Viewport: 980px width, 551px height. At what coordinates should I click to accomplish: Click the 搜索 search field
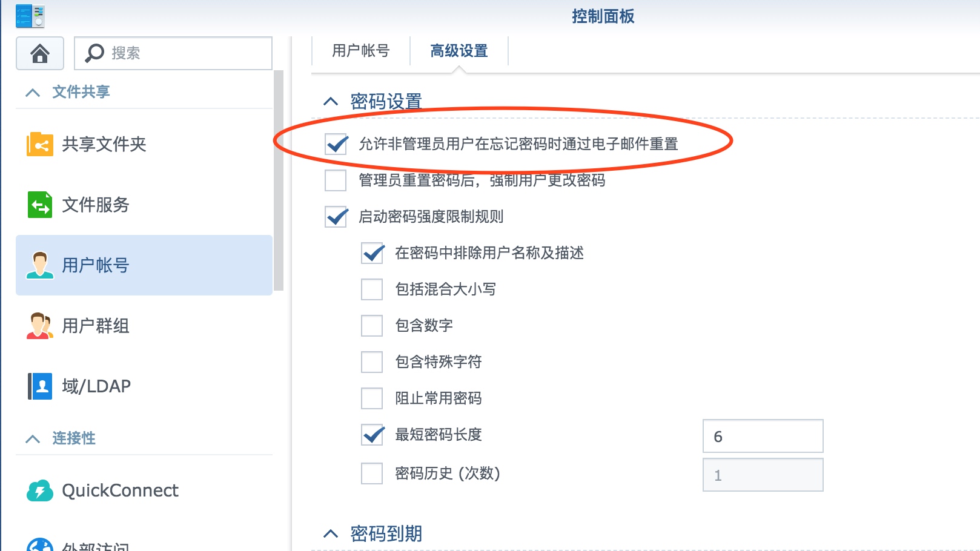click(x=173, y=53)
